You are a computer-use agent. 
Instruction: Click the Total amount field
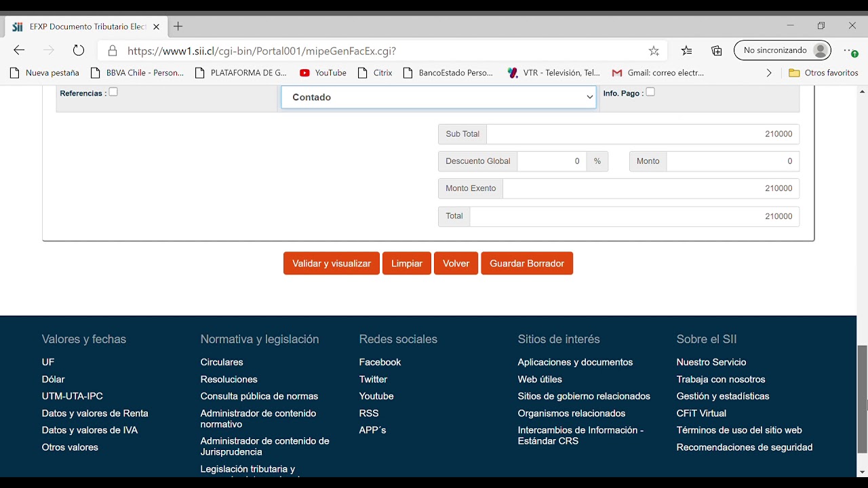635,217
